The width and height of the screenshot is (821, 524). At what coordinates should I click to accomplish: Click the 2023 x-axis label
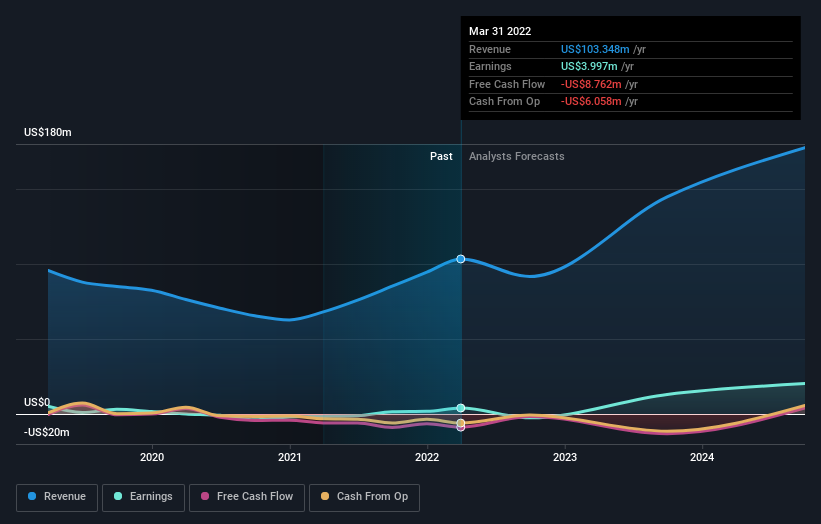click(565, 457)
